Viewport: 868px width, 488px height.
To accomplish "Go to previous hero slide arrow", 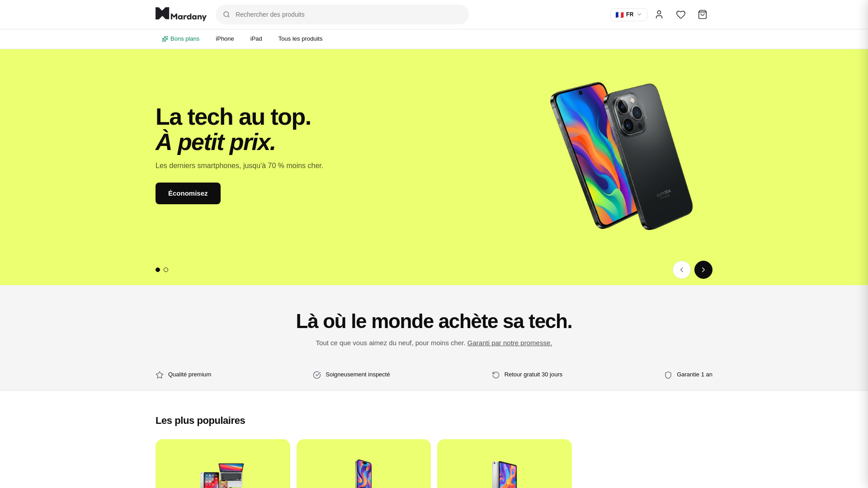I will coord(682,270).
